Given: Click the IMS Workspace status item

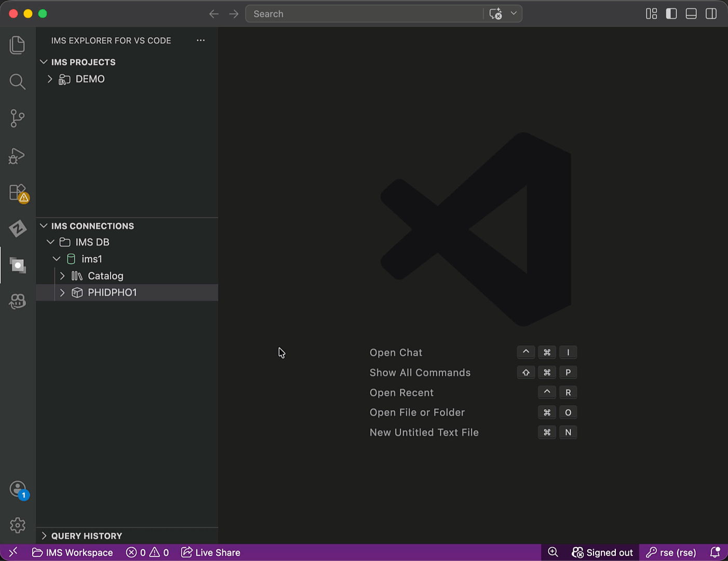Looking at the screenshot, I should [73, 552].
